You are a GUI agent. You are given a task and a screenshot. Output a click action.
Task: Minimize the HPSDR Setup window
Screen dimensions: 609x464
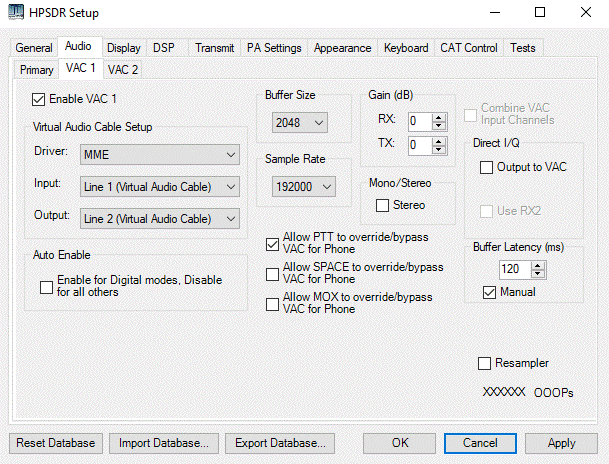(495, 12)
